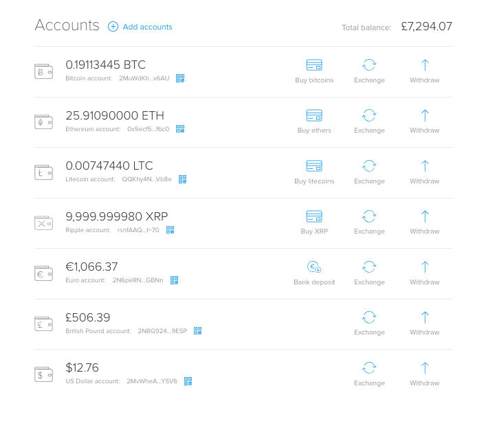Viewport: 504px width, 430px height.
Task: Exchange from the BTC account row
Action: click(x=369, y=71)
